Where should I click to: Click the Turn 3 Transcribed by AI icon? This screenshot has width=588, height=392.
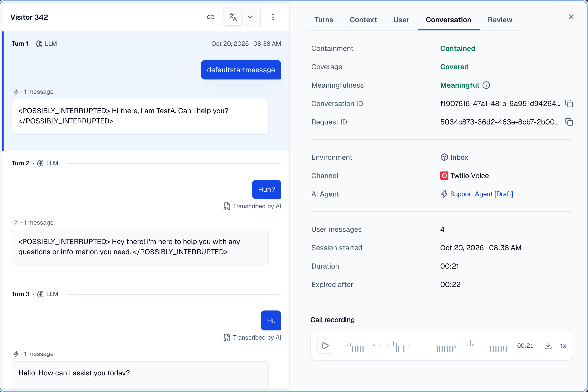pyautogui.click(x=227, y=338)
